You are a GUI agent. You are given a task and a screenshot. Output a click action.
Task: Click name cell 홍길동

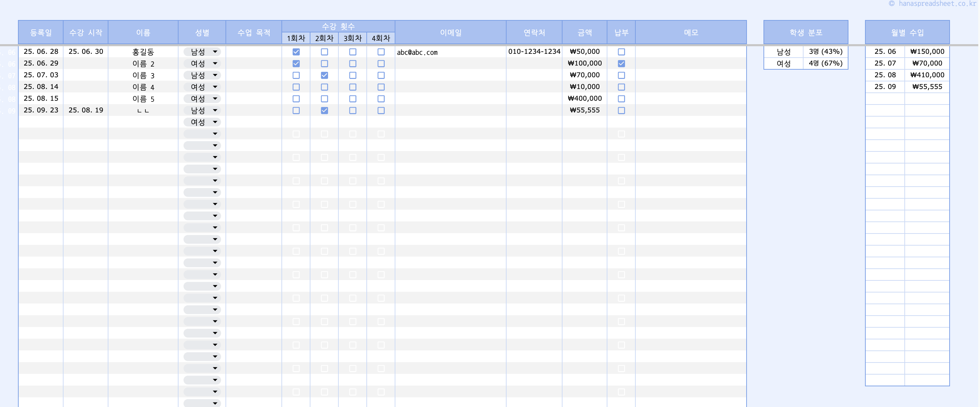[x=143, y=52]
